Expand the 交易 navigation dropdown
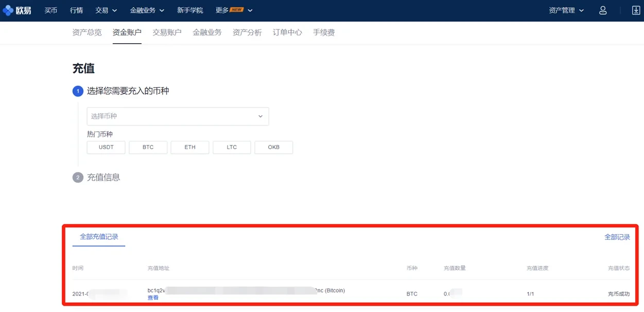Viewport: 644px width, 312px height. click(x=106, y=10)
